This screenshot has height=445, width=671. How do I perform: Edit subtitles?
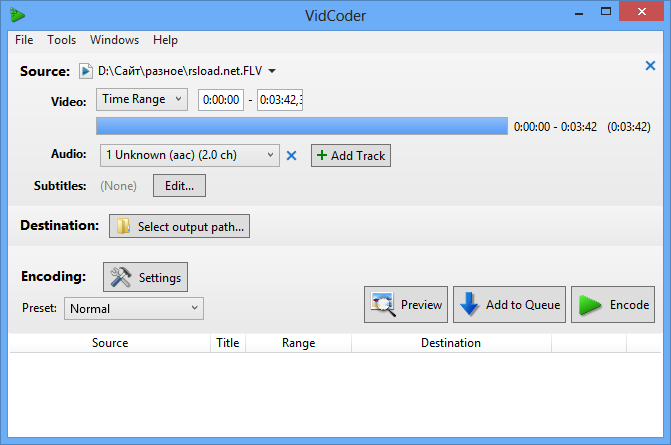(179, 186)
